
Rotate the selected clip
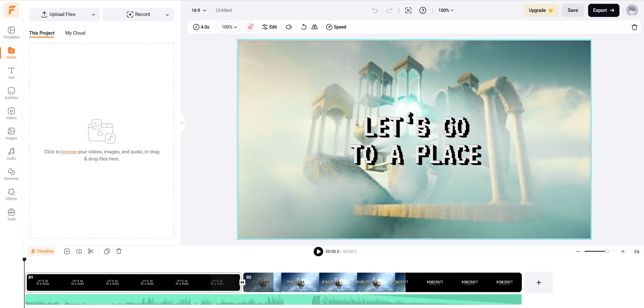304,27
